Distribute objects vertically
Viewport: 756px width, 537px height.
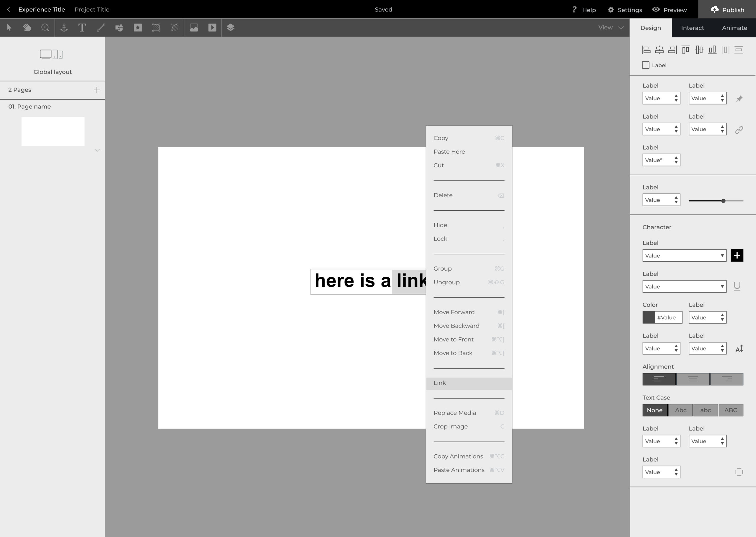click(x=739, y=50)
